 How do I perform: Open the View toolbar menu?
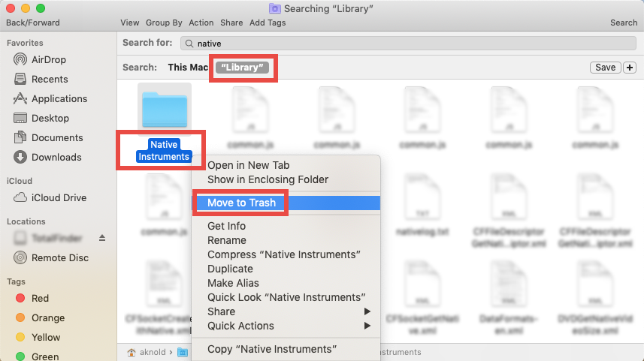[x=130, y=23]
